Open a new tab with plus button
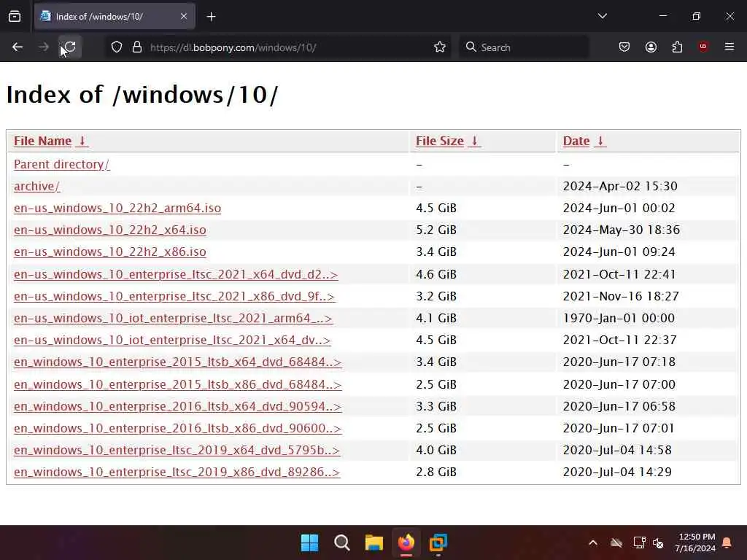 tap(211, 17)
